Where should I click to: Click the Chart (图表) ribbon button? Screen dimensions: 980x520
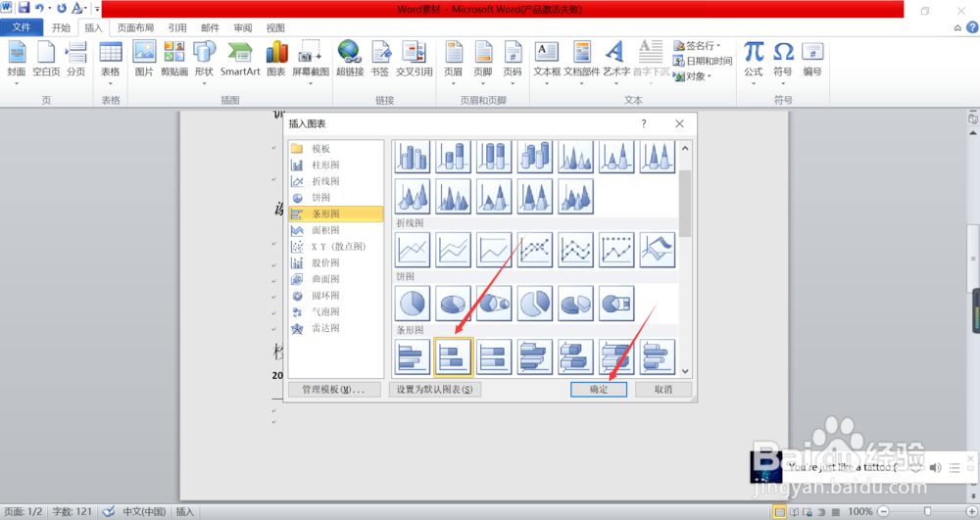276,61
